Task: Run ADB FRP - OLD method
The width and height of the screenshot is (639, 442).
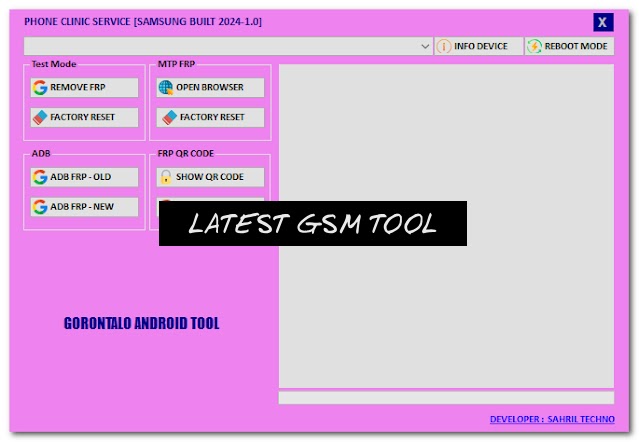Action: [84, 177]
